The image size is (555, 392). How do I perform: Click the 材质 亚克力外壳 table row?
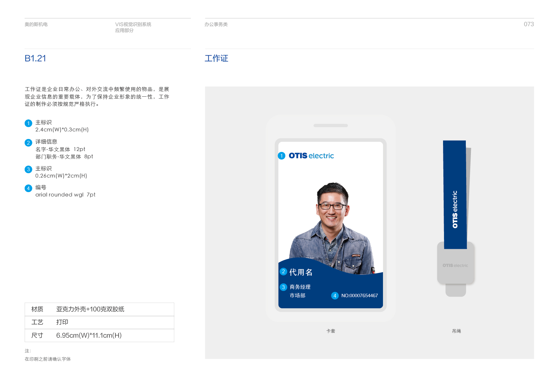(99, 309)
